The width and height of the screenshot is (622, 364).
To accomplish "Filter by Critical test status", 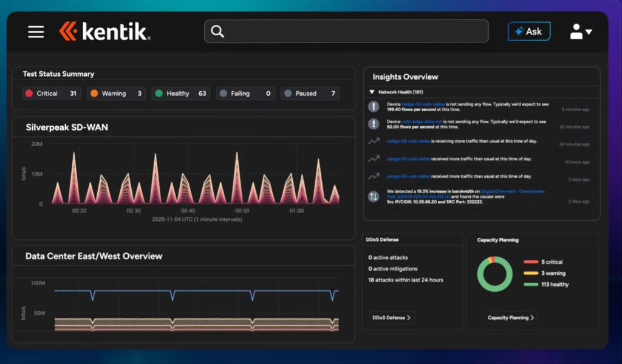I will pyautogui.click(x=52, y=93).
